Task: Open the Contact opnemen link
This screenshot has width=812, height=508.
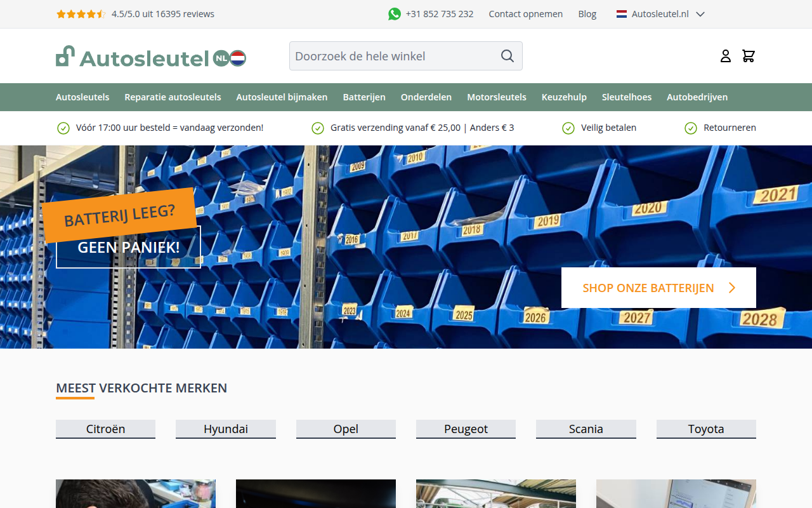Action: [x=525, y=14]
